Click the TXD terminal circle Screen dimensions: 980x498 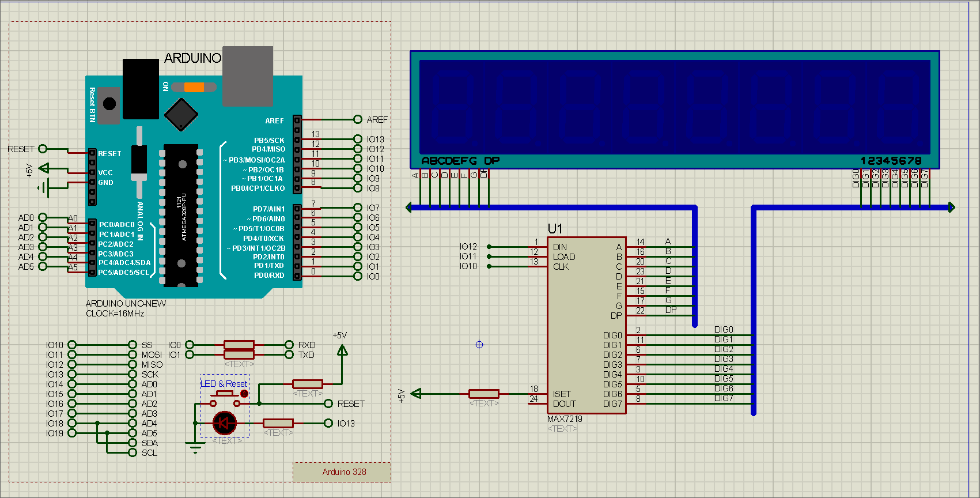289,354
